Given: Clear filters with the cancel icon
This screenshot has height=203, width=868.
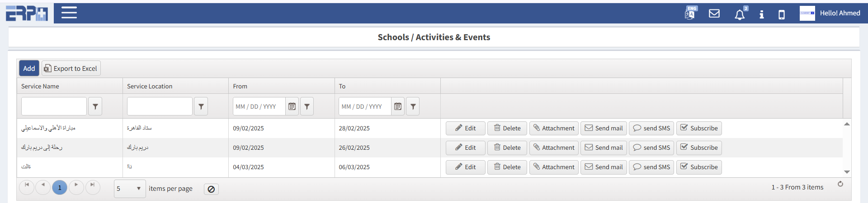Looking at the screenshot, I should [211, 189].
